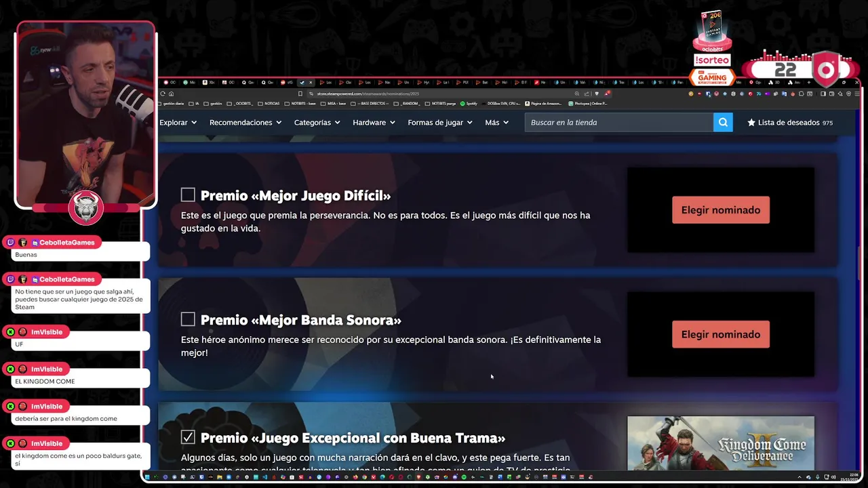Click CebolletaGames' 'Buenas' chat message
The height and width of the screenshot is (488, 868).
click(x=81, y=255)
